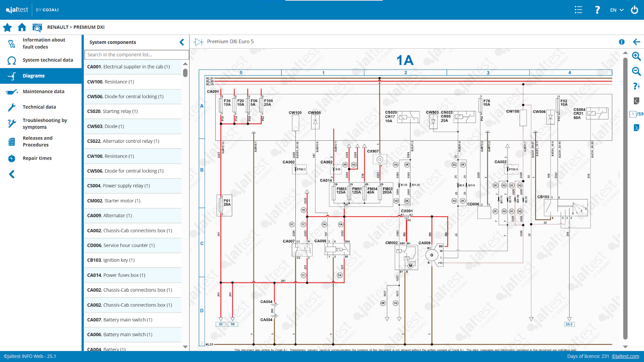The height and width of the screenshot is (362, 644).
Task: Select CW503, Diode component
Action: pos(133,126)
